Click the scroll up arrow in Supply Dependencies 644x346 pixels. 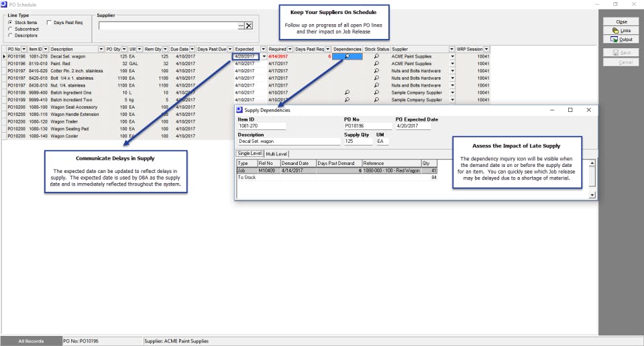click(x=592, y=163)
